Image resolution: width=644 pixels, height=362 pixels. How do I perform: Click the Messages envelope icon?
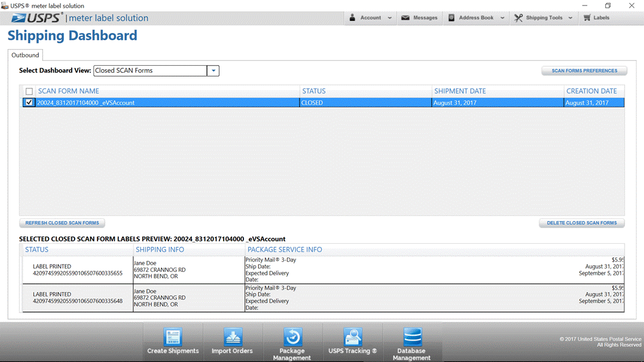[x=405, y=18]
